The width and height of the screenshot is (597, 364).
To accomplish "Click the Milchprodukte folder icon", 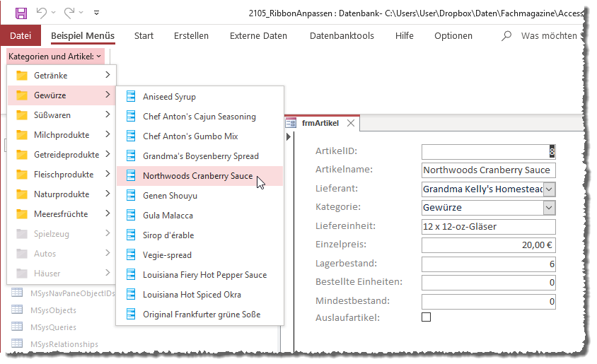I will click(22, 135).
